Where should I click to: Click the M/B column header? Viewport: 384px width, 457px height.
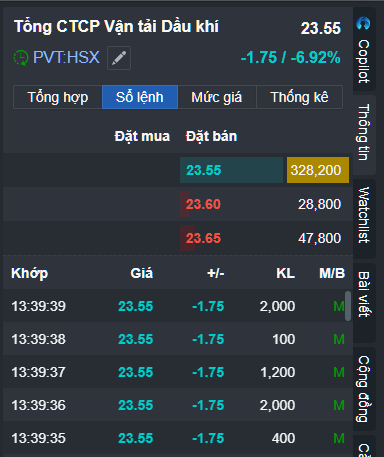coord(332,273)
